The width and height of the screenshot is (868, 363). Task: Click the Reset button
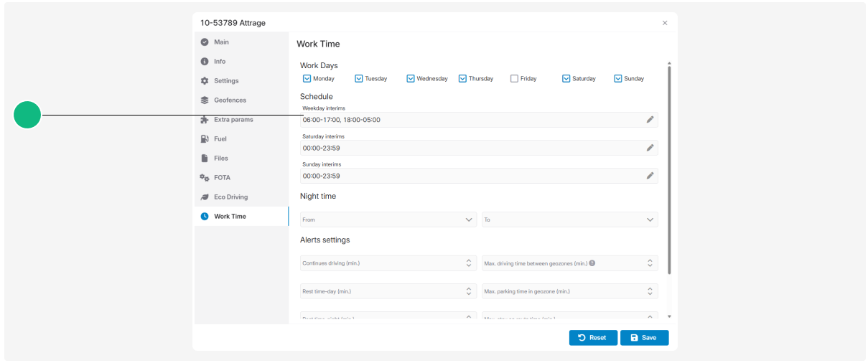tap(593, 338)
